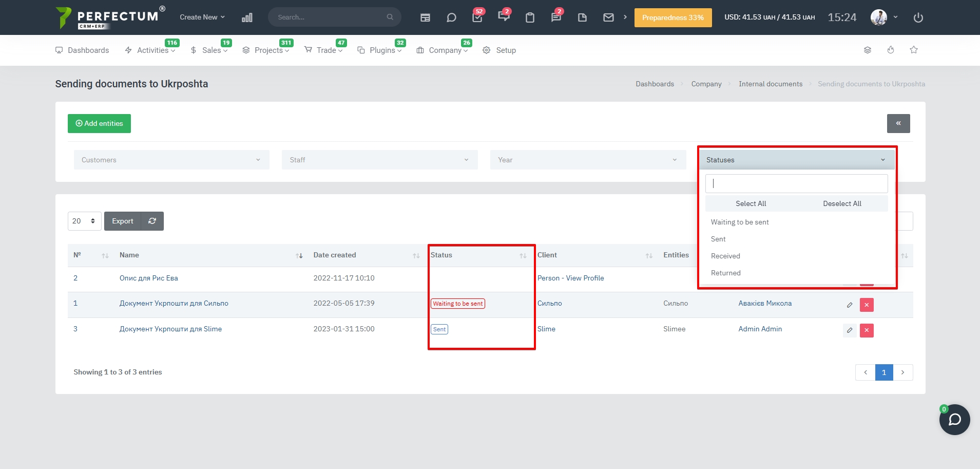
Task: Delete the Slime document row
Action: (x=867, y=330)
